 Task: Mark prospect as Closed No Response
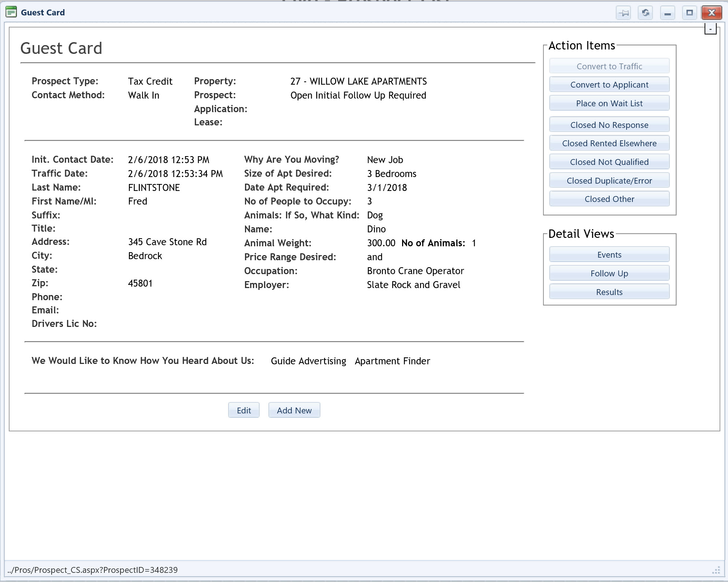coord(609,125)
